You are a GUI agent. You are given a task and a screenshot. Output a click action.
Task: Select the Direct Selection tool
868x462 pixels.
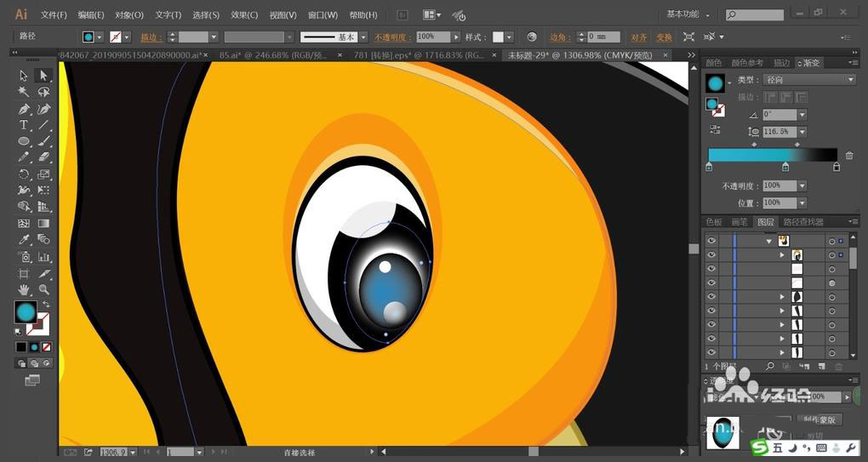43,75
